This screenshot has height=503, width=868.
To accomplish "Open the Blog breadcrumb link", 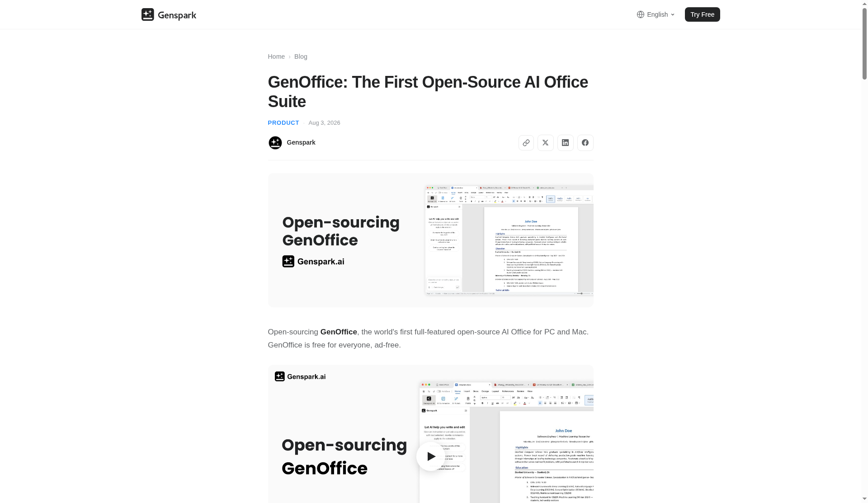I will click(x=301, y=56).
